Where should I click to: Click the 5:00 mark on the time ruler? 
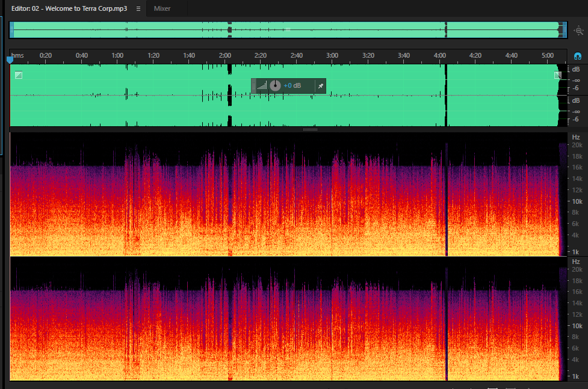[548, 55]
